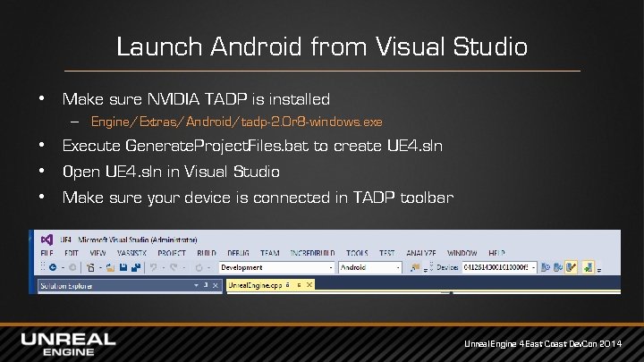Click first TADP toolbar icon after Device box
This screenshot has width=644, height=362.
[546, 267]
